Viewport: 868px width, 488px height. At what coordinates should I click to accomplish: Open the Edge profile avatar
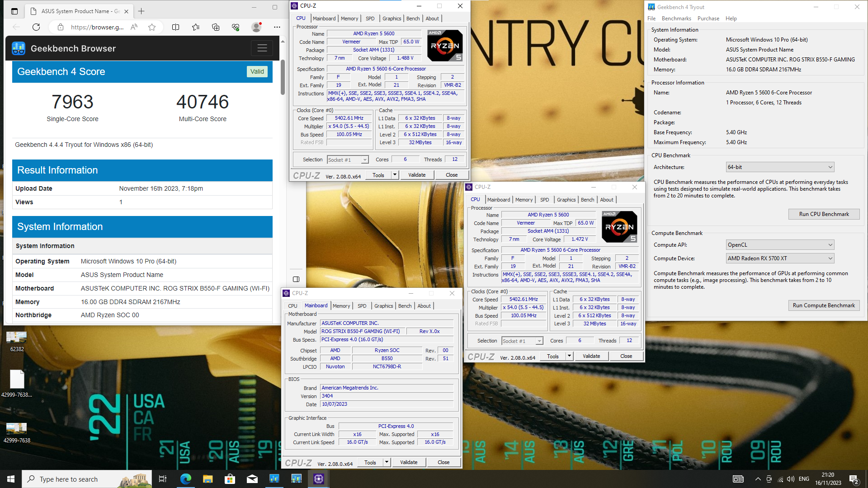[x=256, y=27]
